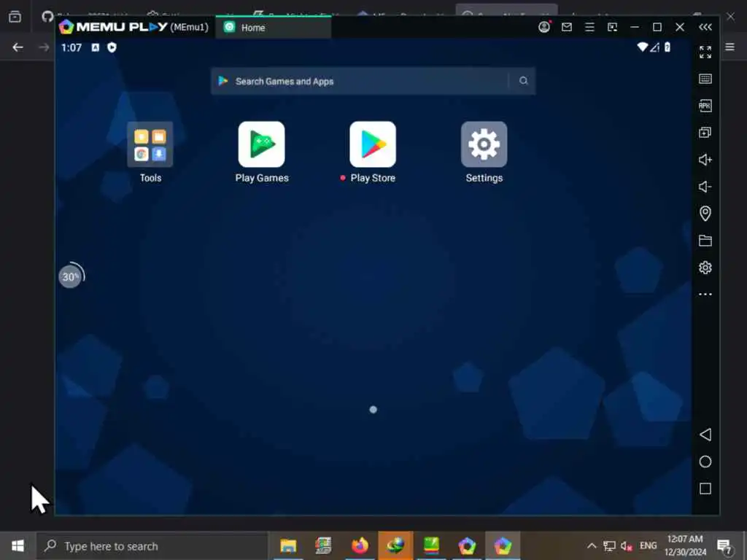Viewport: 747px width, 560px height.
Task: Click the MEmu Play logo
Action: click(113, 27)
